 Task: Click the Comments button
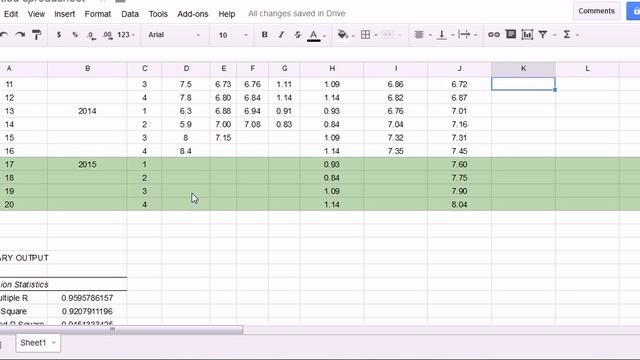596,11
